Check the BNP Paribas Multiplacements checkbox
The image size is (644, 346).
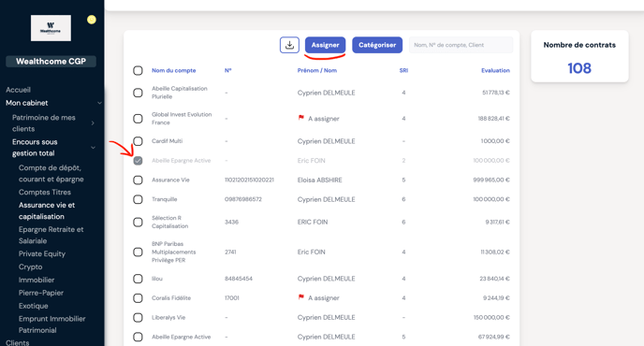tap(138, 252)
